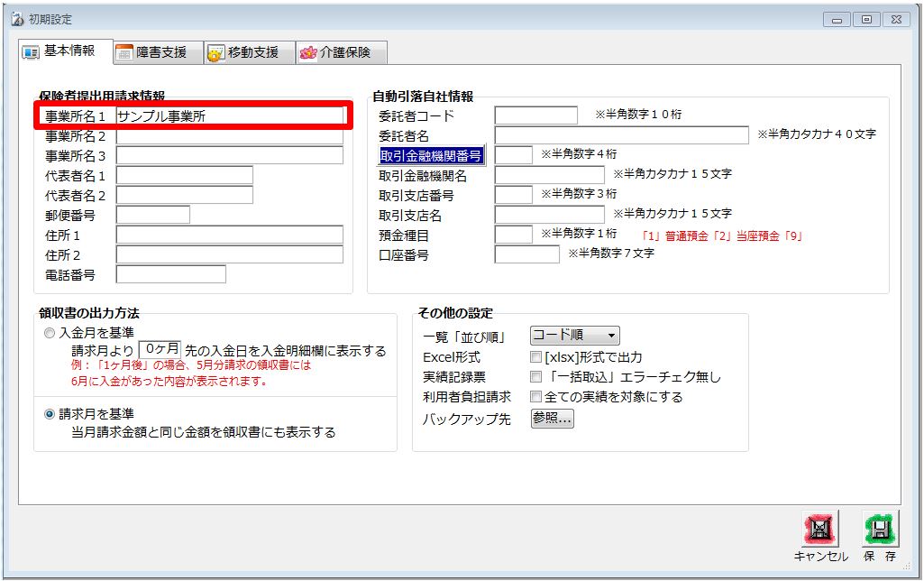Choose the 請求月を基準 radio option
Screen dimensions: 924x581
click(x=50, y=414)
